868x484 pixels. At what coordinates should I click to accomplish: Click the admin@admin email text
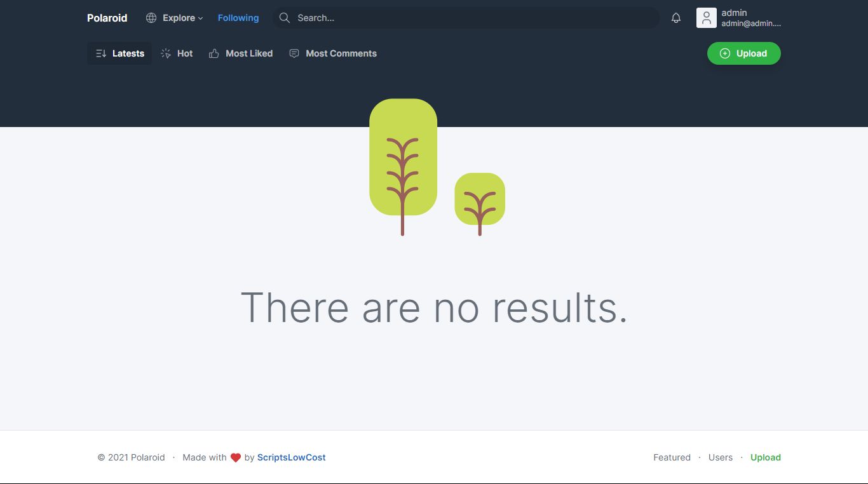point(751,24)
